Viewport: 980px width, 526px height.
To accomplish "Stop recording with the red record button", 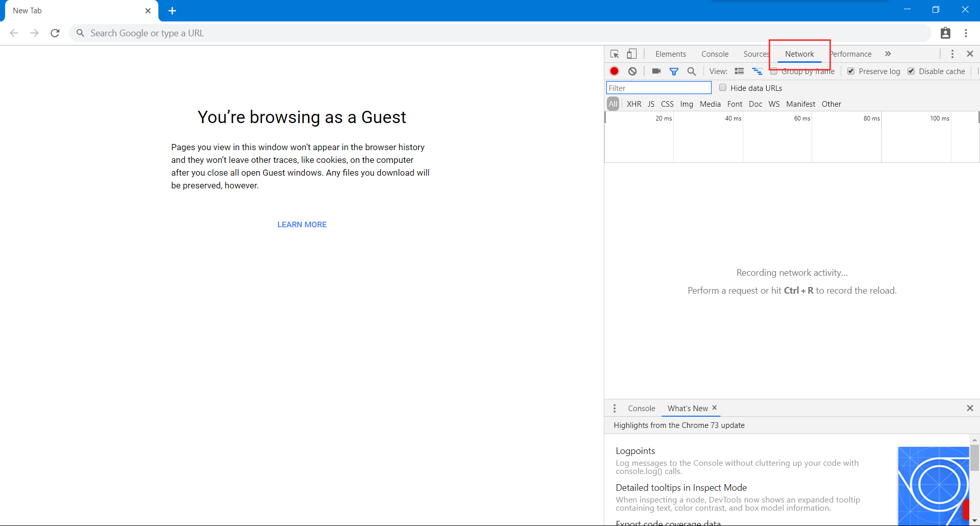I will (615, 71).
